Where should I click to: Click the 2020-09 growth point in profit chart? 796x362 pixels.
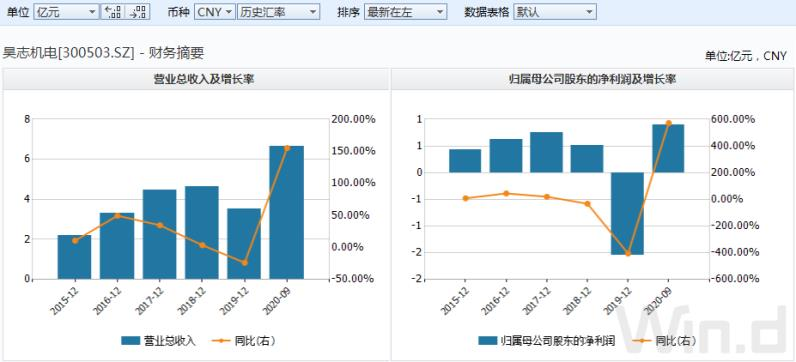coord(668,123)
